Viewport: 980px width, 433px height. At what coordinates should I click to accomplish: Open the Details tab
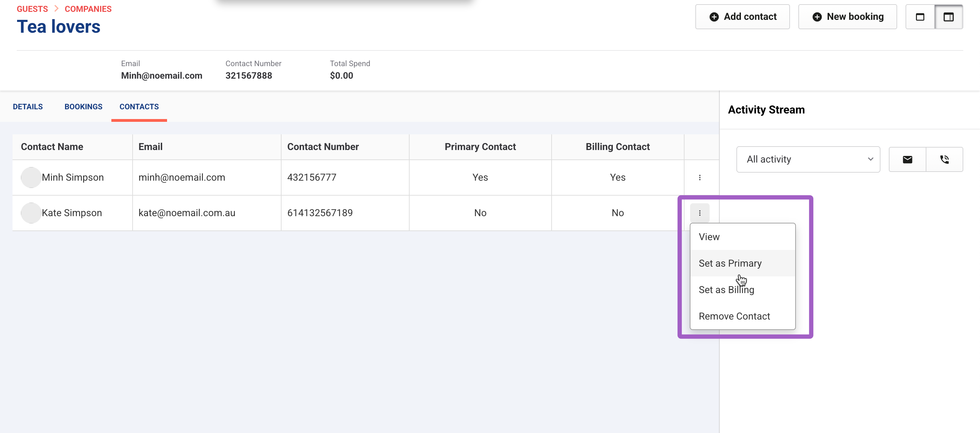pos(28,107)
